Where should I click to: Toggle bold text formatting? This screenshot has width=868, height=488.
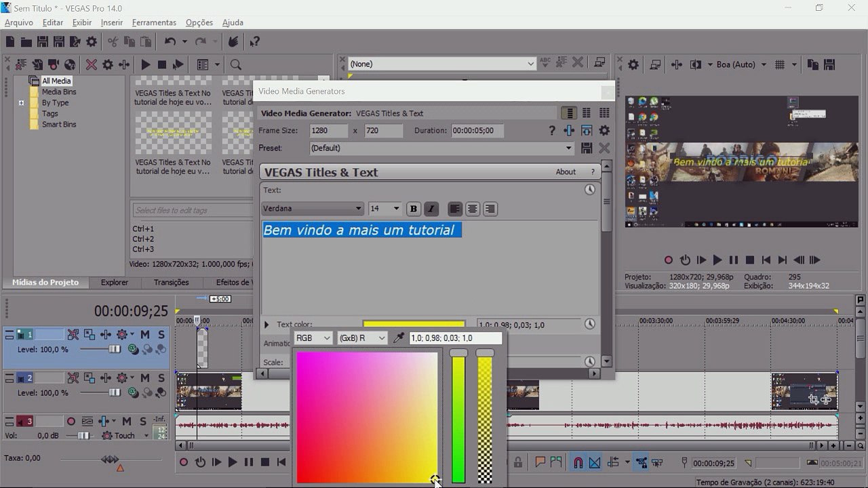tap(414, 209)
